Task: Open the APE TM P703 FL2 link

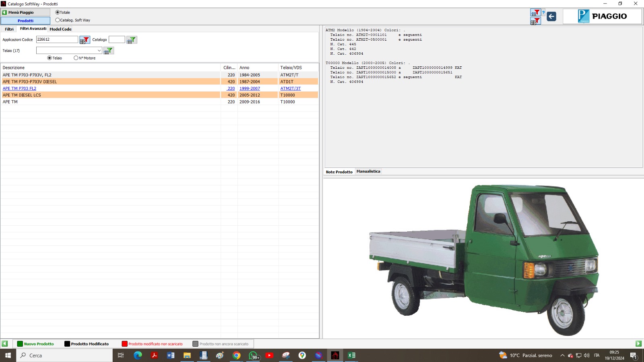Action: (19, 88)
